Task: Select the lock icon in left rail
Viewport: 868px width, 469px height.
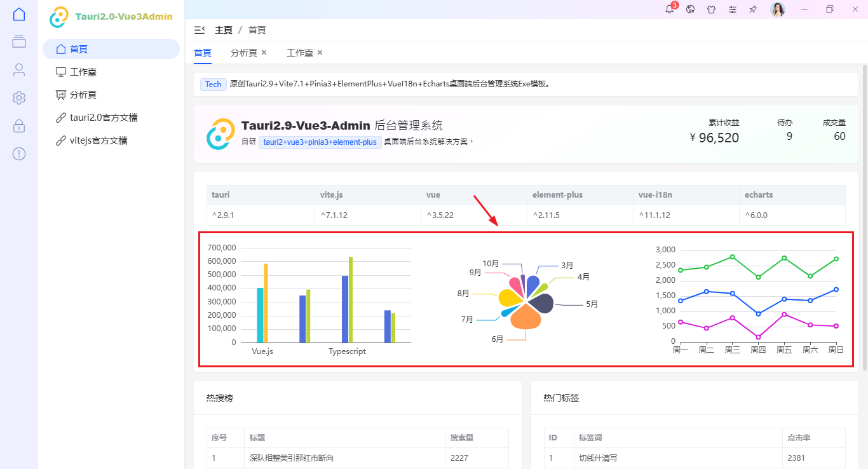Action: click(x=19, y=125)
